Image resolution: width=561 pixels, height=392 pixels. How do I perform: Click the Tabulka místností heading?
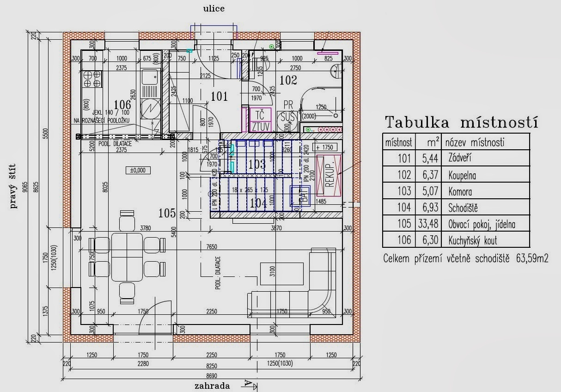tap(461, 122)
